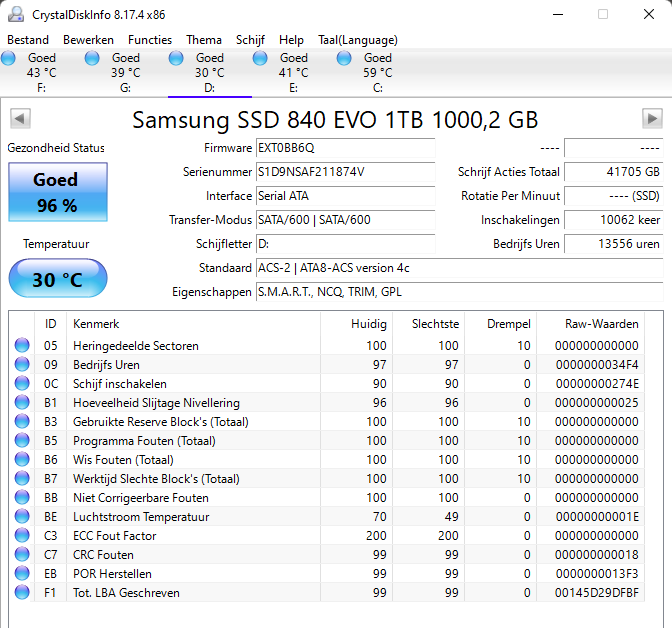
Task: Click the CrystalDiskInfo app icon in title bar
Action: click(16, 14)
